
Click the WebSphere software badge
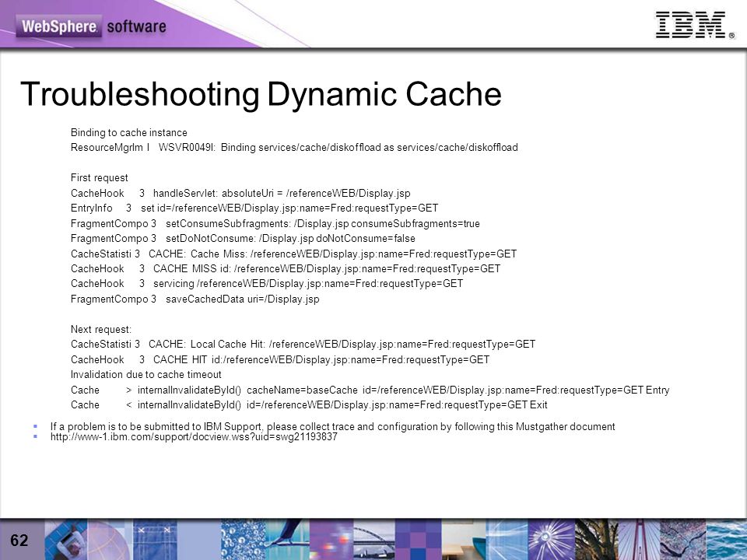[x=92, y=26]
